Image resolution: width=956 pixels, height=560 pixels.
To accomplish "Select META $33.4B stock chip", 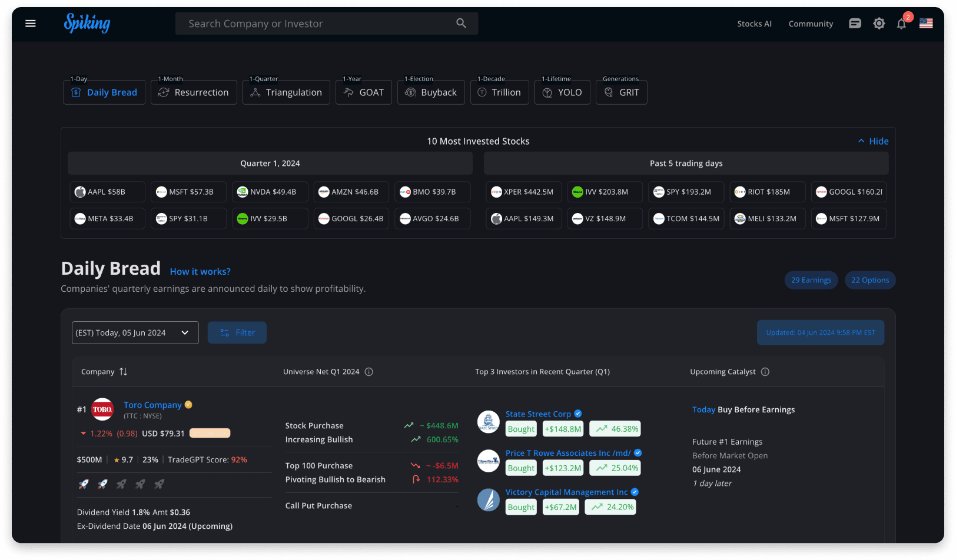I will click(107, 219).
